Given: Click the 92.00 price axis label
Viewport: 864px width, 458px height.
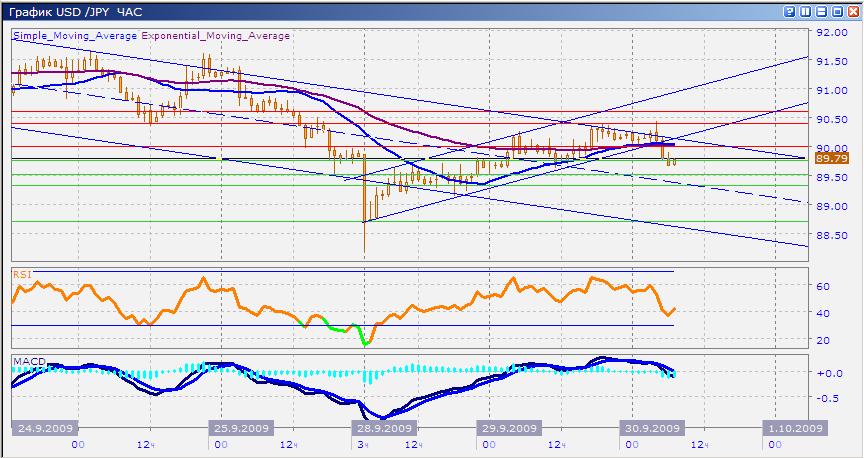Looking at the screenshot, I should pos(831,32).
